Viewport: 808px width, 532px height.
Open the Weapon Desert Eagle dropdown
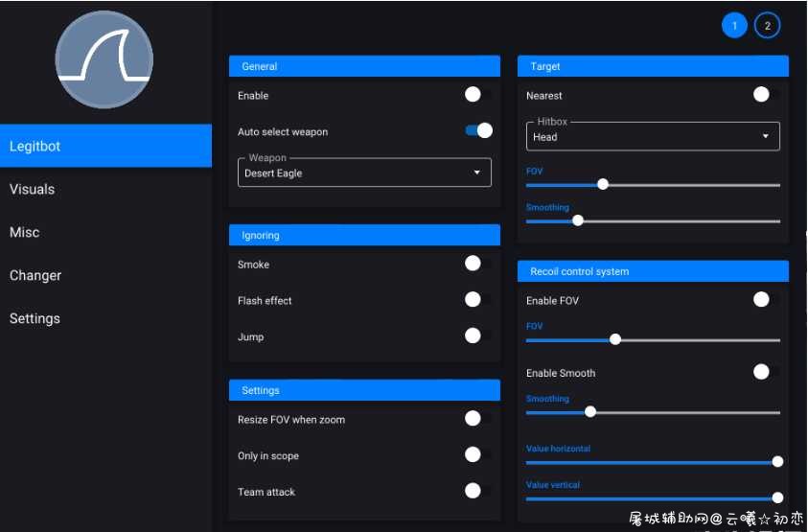coord(364,173)
